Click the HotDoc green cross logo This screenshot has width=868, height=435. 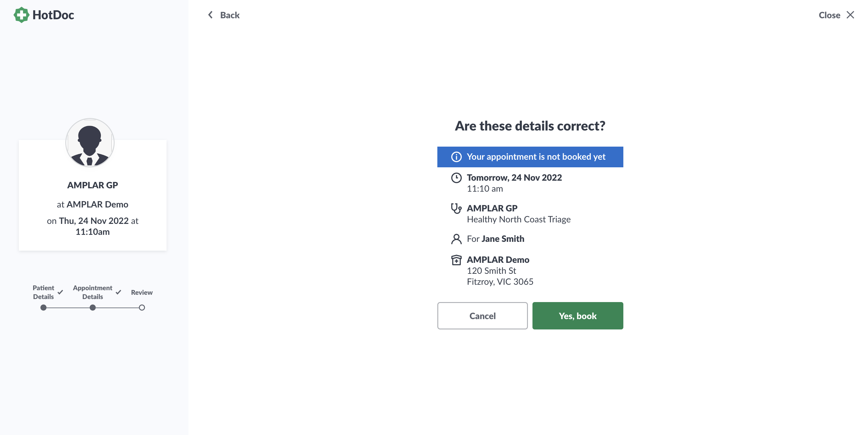(21, 15)
